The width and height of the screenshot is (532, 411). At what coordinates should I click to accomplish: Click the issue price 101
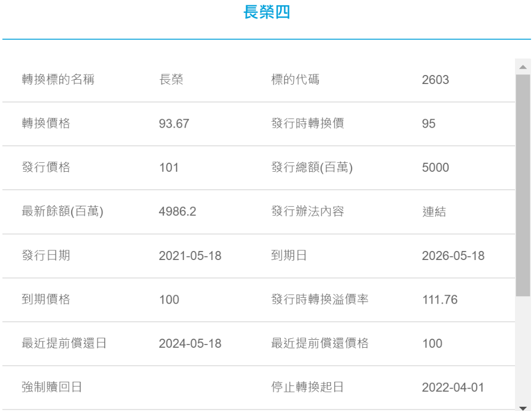169,167
